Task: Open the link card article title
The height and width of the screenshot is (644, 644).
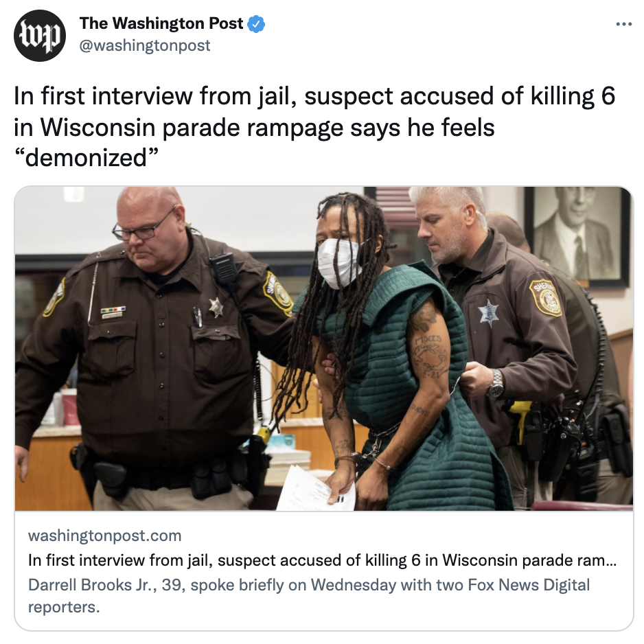Action: coord(323,560)
